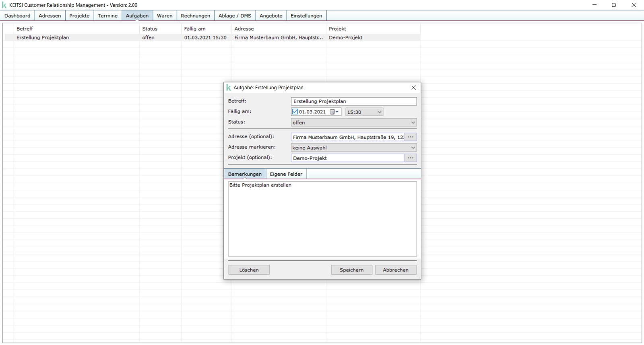Open the Einstellungen tab
Viewport: 644px width, 345px height.
(306, 16)
